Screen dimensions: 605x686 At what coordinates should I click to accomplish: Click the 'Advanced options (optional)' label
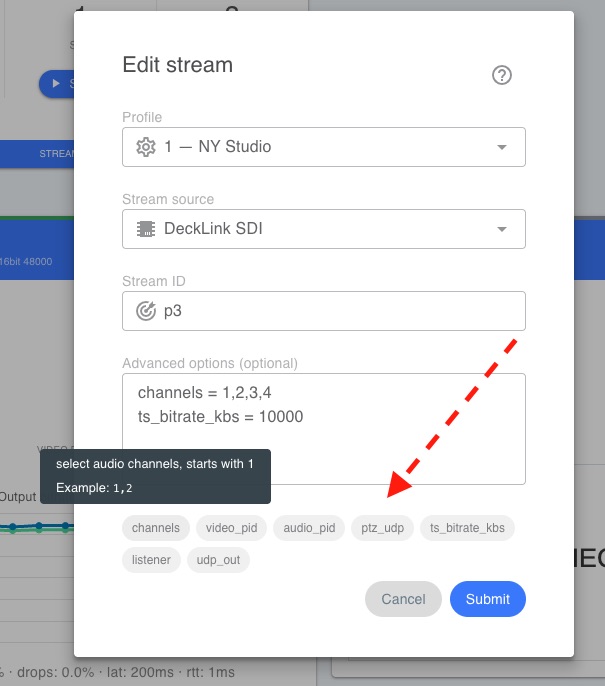tap(210, 363)
